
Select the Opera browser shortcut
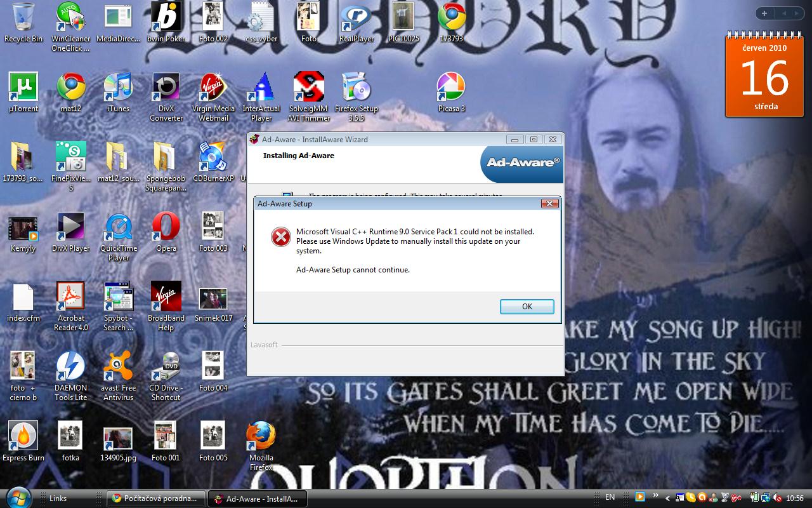click(x=166, y=232)
